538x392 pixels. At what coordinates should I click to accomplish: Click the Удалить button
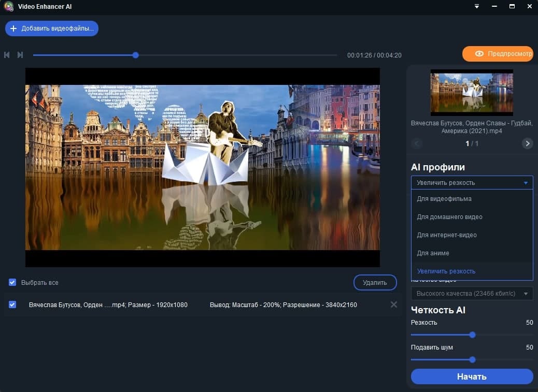[375, 283]
